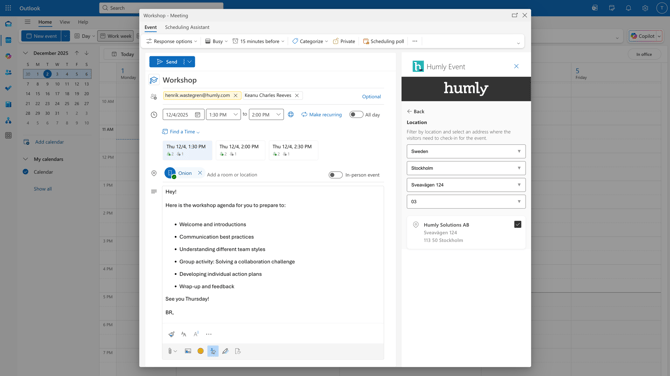Click the attach file paperclip icon
The height and width of the screenshot is (376, 670).
point(170,351)
